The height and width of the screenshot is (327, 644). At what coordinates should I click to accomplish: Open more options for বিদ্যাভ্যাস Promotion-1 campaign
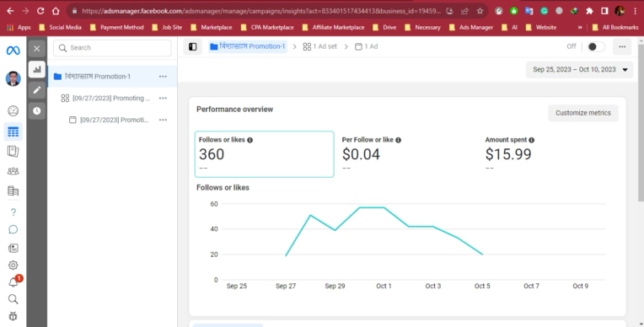click(163, 77)
